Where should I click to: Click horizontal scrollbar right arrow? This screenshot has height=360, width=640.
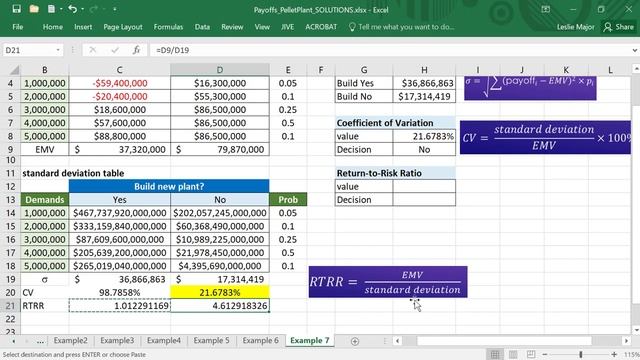(626, 341)
